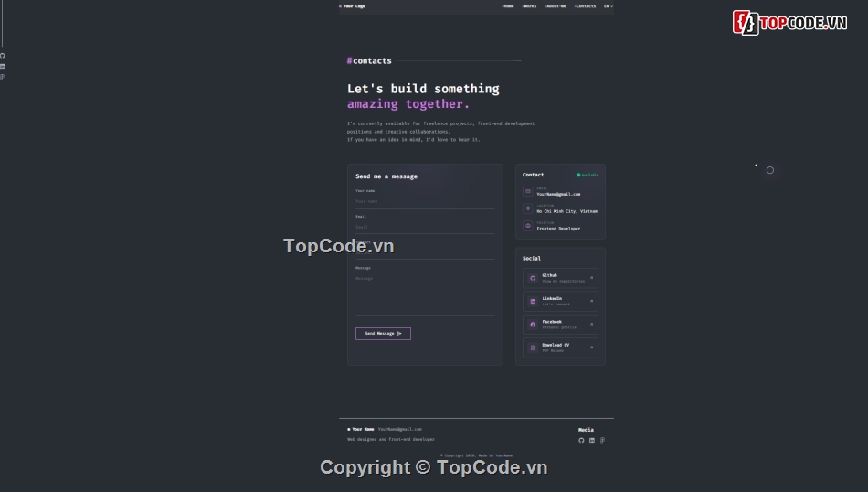Click the Message text area
Image resolution: width=868 pixels, height=492 pixels.
[x=425, y=294]
